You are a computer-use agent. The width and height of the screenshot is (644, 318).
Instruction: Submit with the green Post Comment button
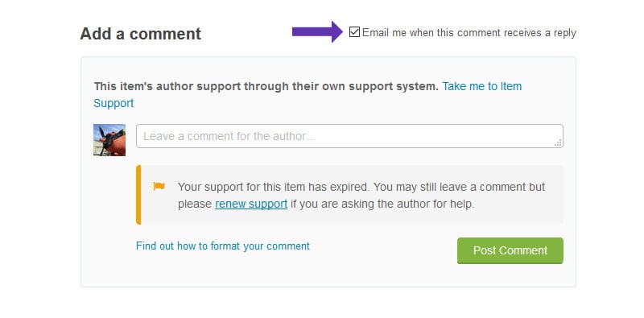(x=510, y=250)
